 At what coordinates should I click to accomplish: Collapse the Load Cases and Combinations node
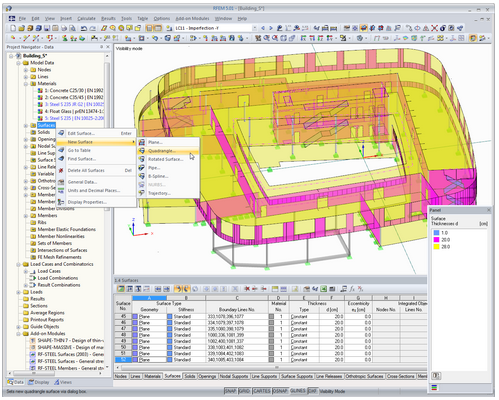tap(18, 264)
